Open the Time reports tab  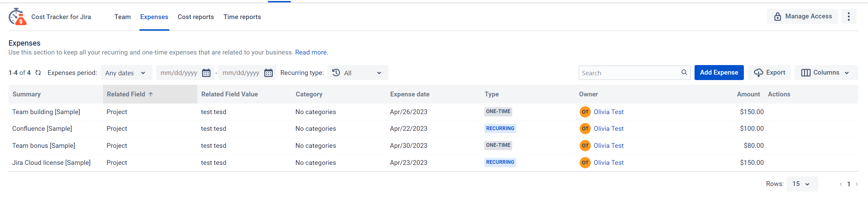(242, 17)
